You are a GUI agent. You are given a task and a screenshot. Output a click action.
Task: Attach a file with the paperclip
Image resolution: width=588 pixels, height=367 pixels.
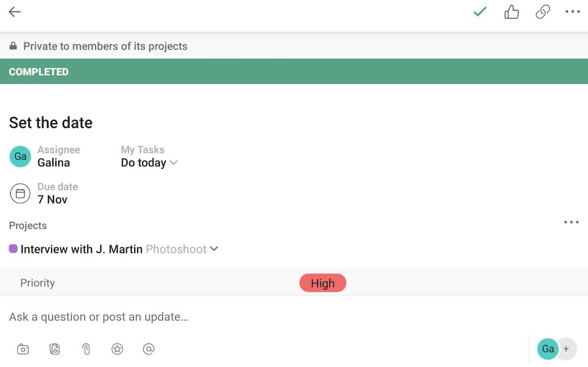[x=86, y=349]
